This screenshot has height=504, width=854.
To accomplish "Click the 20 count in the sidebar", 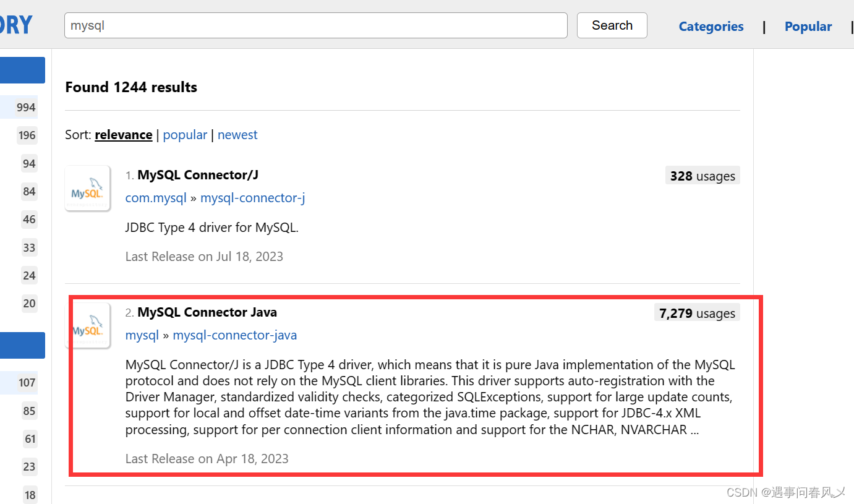I will [29, 304].
